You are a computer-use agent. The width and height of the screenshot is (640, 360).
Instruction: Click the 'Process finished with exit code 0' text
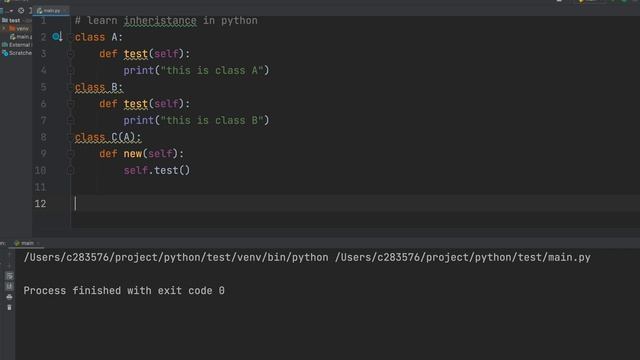coord(124,291)
